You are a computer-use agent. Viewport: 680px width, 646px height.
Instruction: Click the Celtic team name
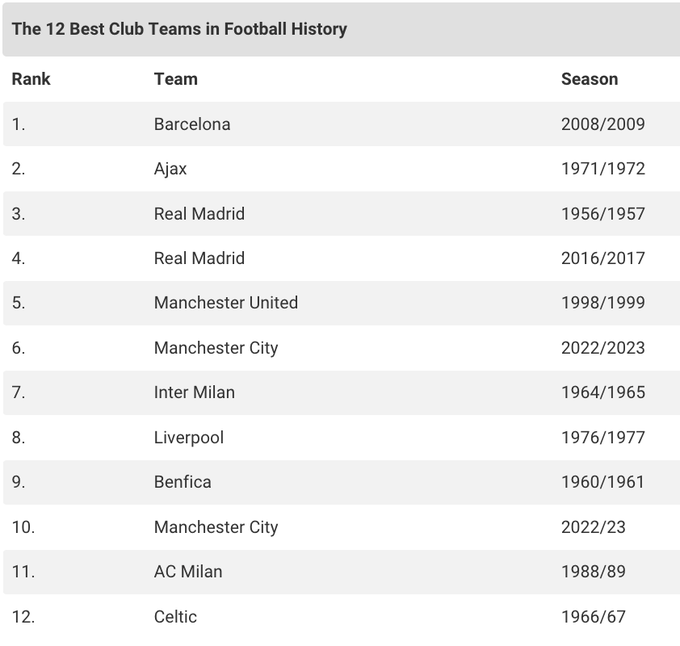click(x=175, y=617)
